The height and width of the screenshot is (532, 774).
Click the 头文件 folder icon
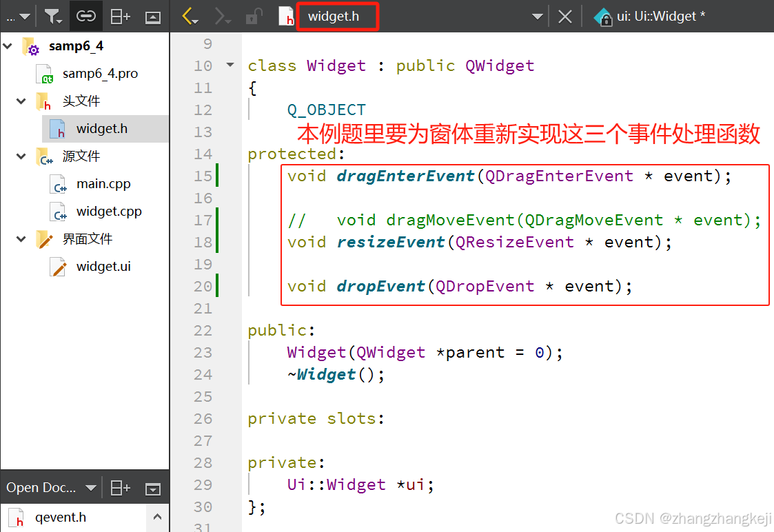click(x=44, y=101)
